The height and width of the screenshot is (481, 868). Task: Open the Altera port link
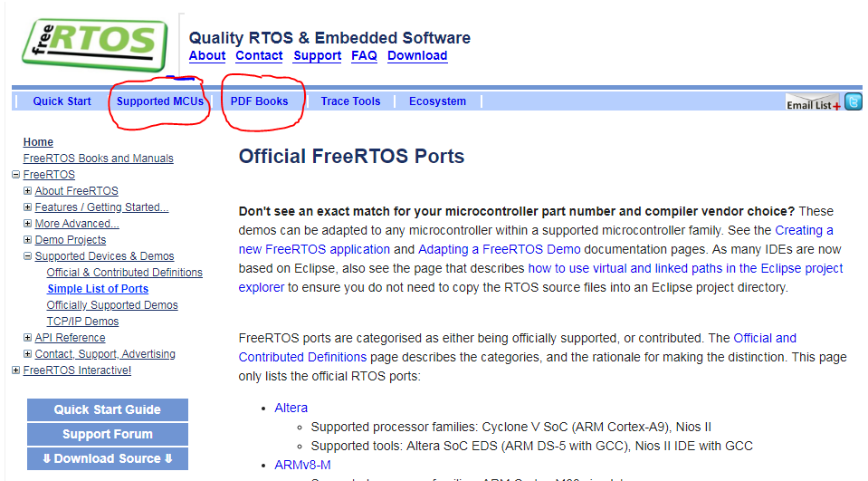291,408
